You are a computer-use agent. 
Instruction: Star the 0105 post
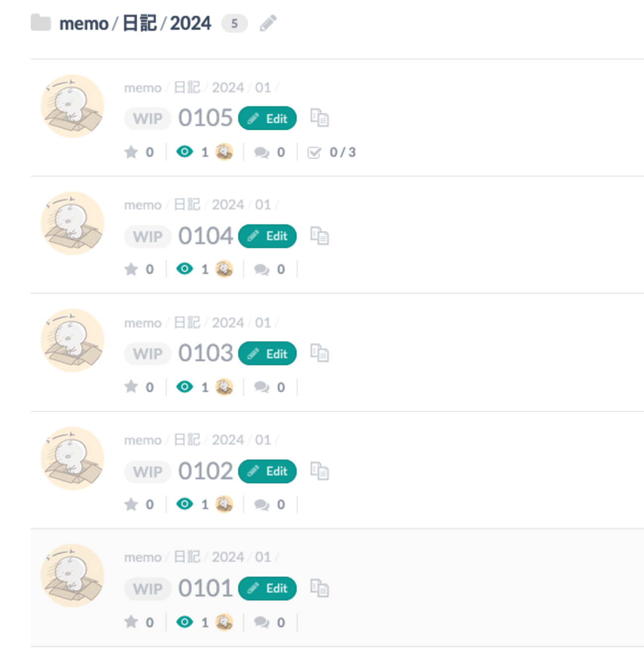(131, 152)
